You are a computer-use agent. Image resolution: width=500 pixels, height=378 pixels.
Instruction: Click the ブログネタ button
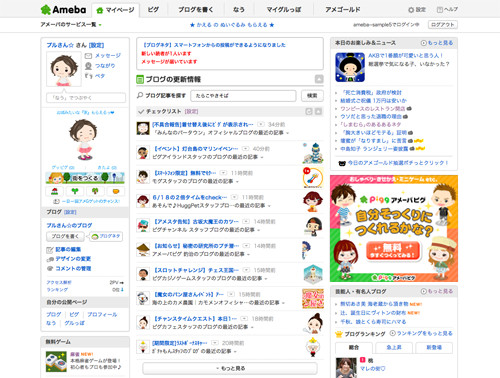pos(106,236)
